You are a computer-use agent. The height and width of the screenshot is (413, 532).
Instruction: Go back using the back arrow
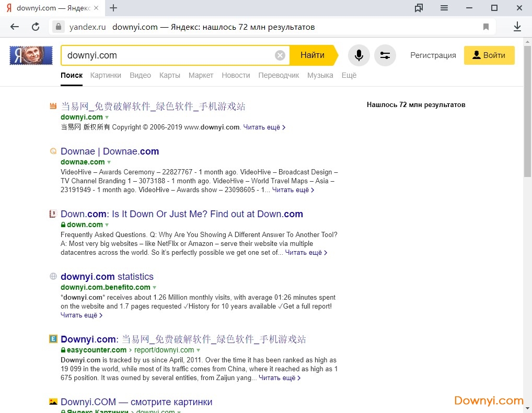[14, 27]
